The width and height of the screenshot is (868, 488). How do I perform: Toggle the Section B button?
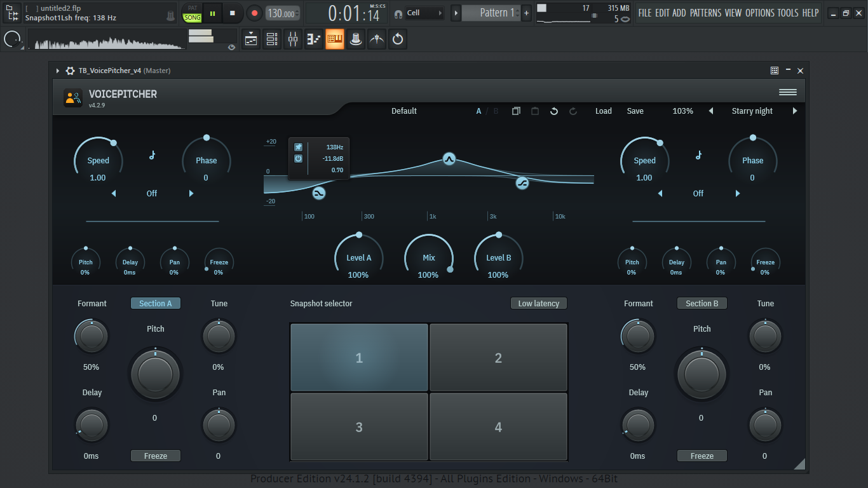click(702, 303)
